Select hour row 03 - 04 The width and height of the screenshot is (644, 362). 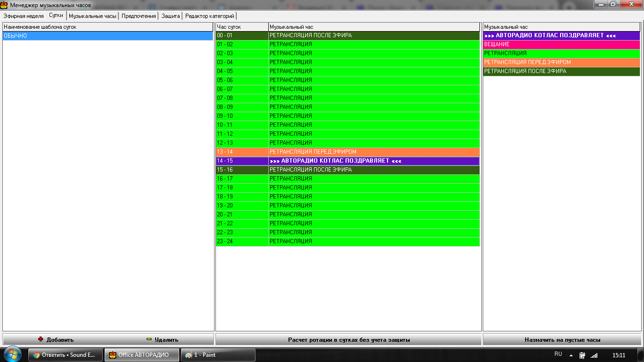coord(347,63)
